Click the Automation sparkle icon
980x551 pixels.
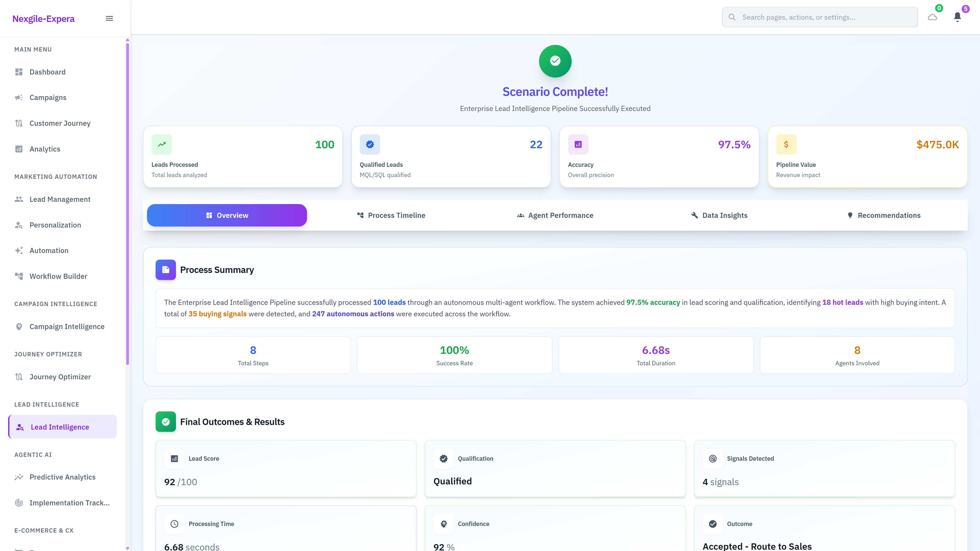pos(19,250)
